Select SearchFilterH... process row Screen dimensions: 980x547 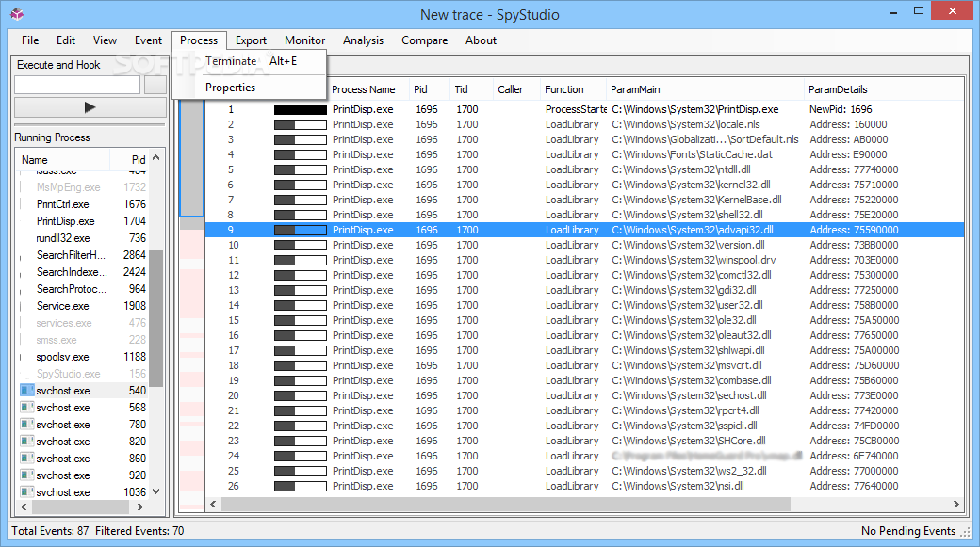tap(83, 255)
